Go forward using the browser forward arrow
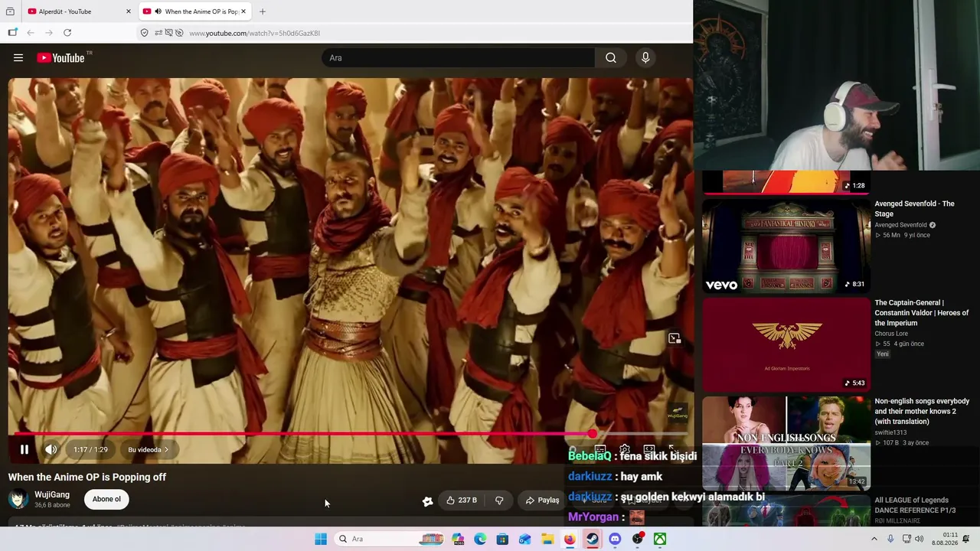The image size is (980, 551). pyautogui.click(x=49, y=33)
